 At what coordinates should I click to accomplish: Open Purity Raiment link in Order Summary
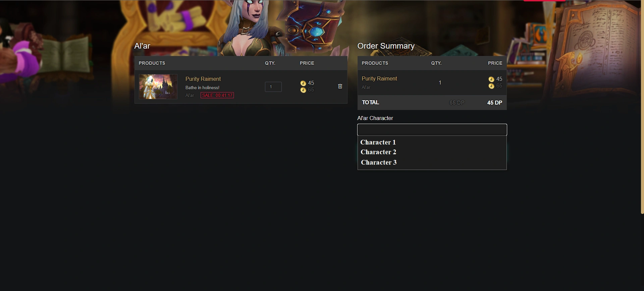click(x=379, y=78)
